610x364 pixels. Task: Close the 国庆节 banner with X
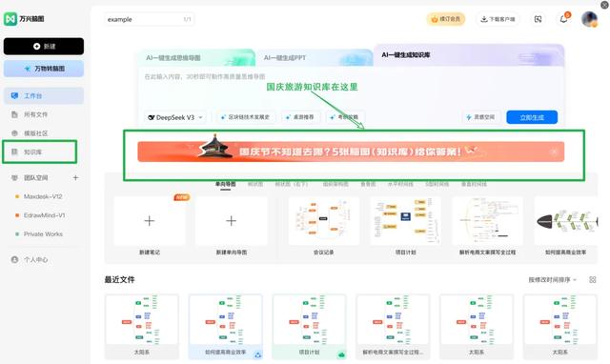[554, 152]
